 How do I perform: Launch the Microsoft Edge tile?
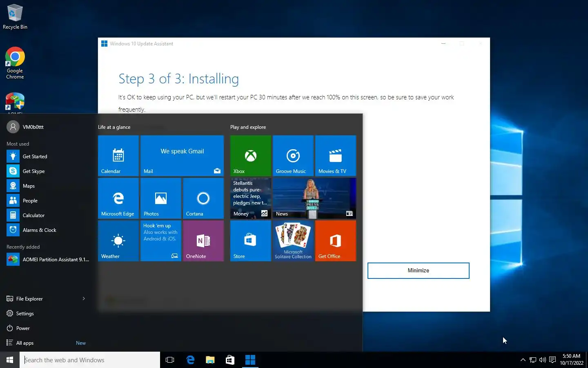(x=118, y=198)
